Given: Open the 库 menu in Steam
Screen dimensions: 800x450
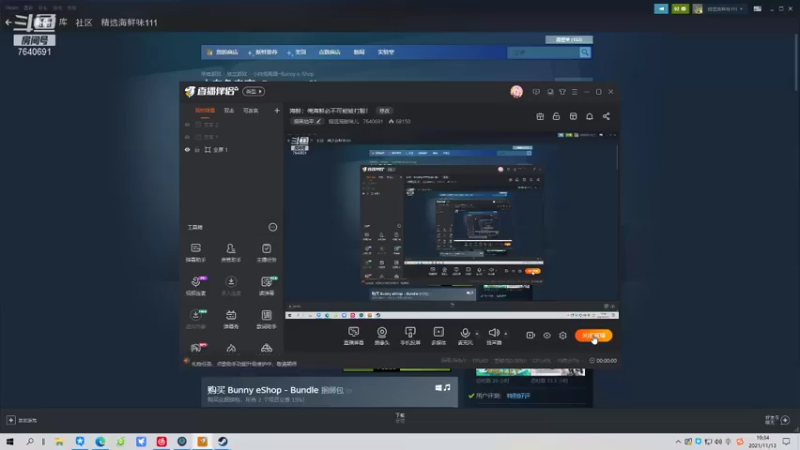Looking at the screenshot, I should 63,22.
